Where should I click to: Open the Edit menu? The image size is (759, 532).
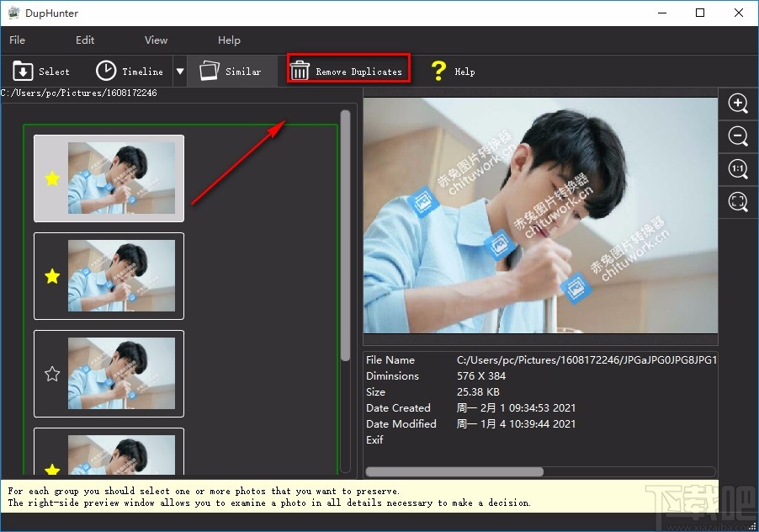point(85,40)
